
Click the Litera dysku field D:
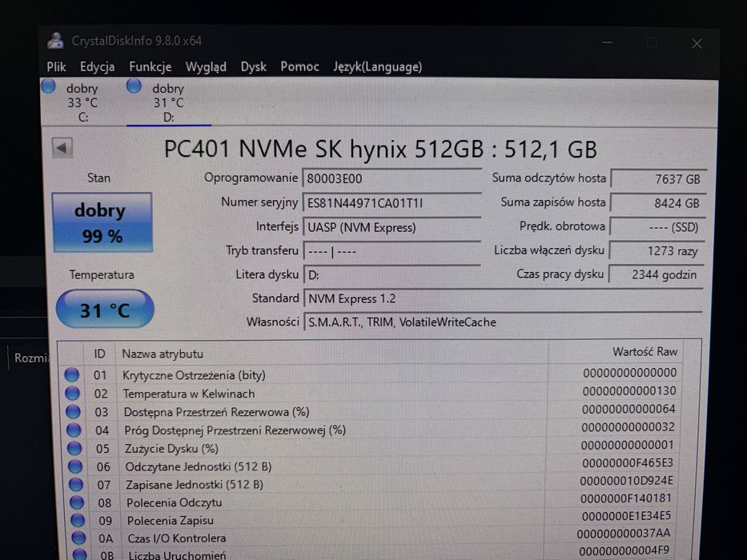tap(392, 274)
